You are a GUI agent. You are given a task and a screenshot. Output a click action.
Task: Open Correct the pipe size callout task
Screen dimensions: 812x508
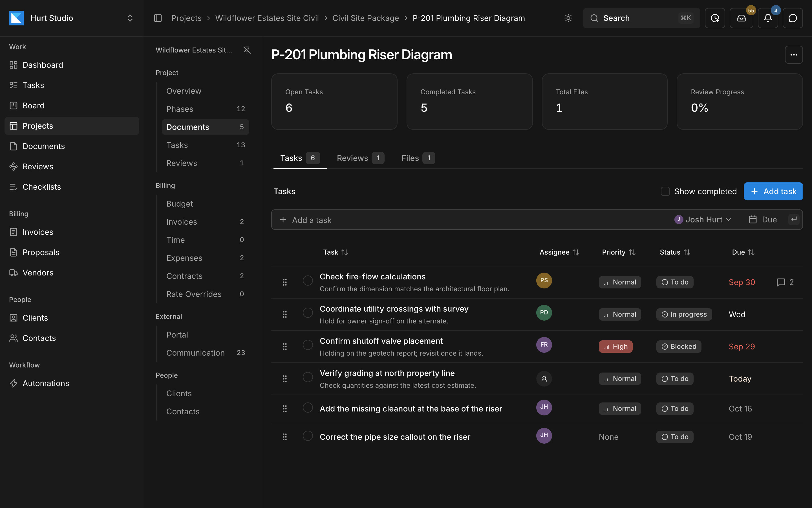(x=395, y=437)
